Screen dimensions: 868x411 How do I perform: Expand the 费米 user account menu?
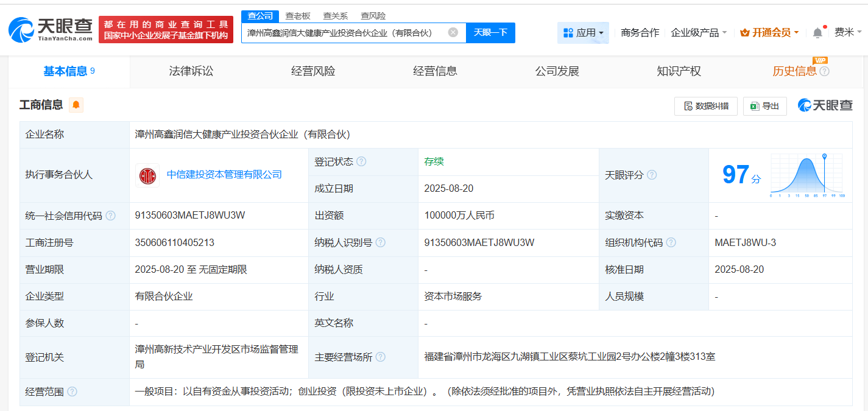coord(847,33)
